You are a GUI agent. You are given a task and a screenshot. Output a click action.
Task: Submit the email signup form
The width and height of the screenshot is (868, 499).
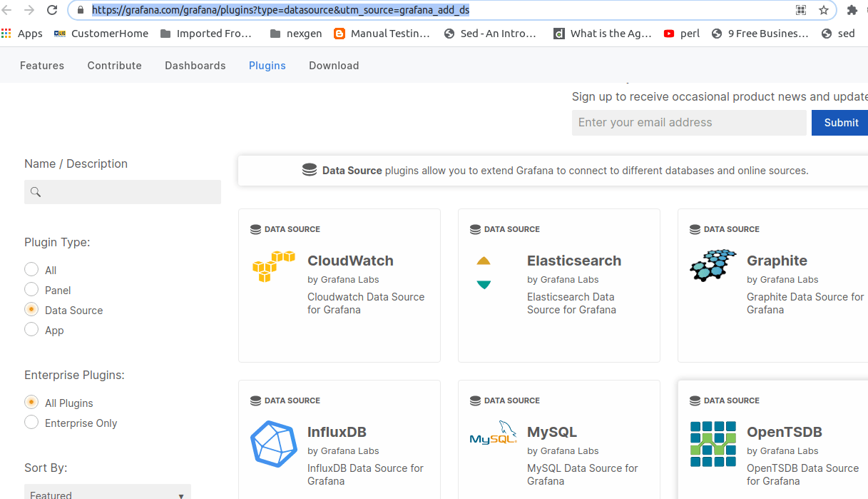840,123
